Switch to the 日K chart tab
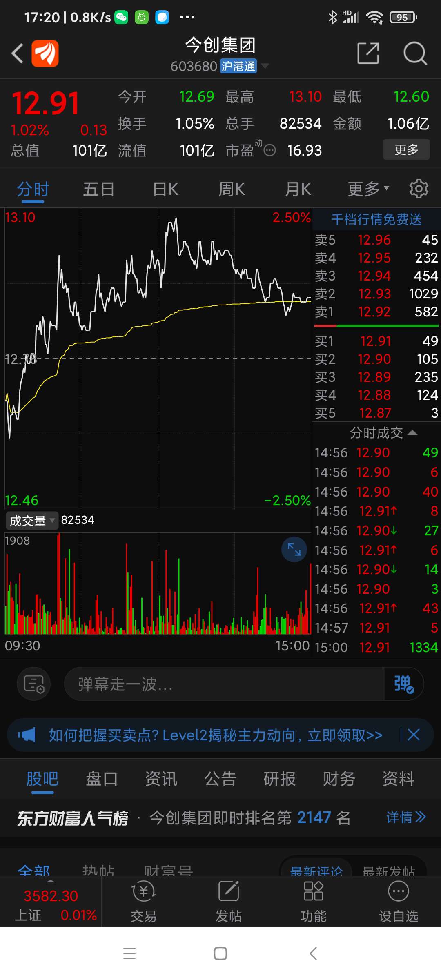The width and height of the screenshot is (441, 980). coord(166,189)
